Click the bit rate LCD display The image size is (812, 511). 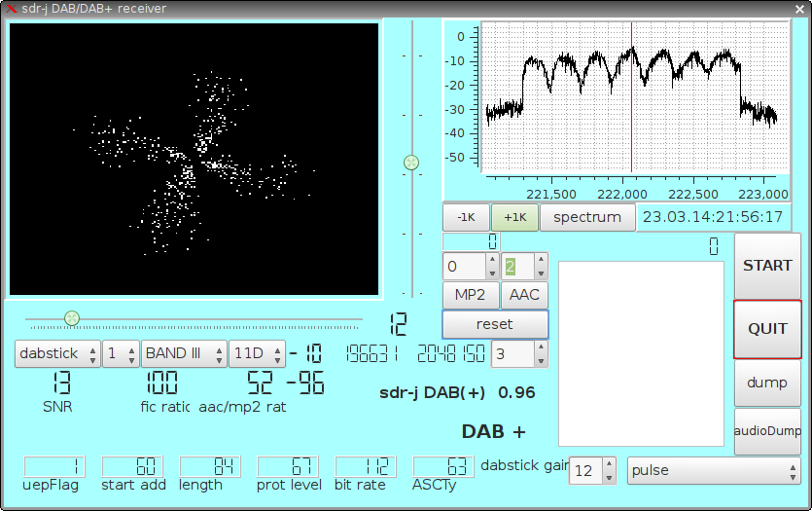coord(366,466)
